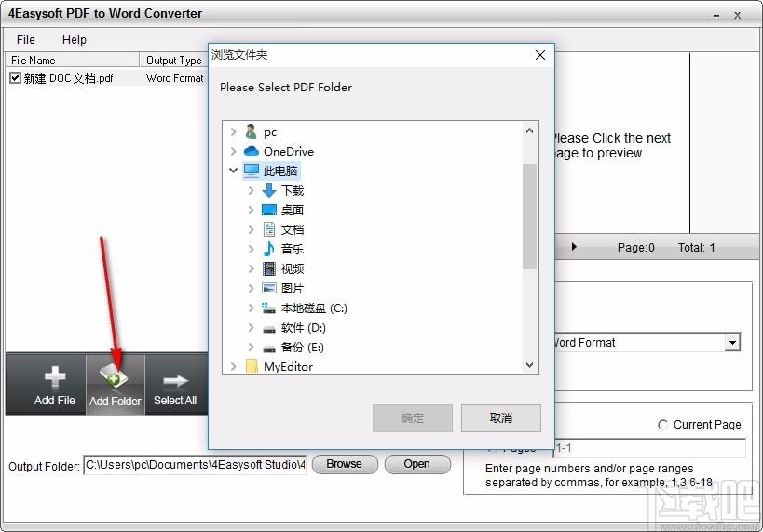Expand the OneDrive tree node

234,151
